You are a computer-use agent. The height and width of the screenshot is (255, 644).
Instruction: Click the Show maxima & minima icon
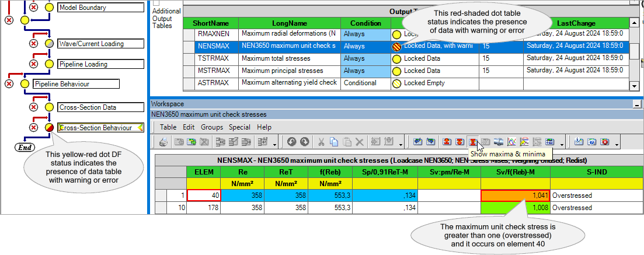pos(472,141)
